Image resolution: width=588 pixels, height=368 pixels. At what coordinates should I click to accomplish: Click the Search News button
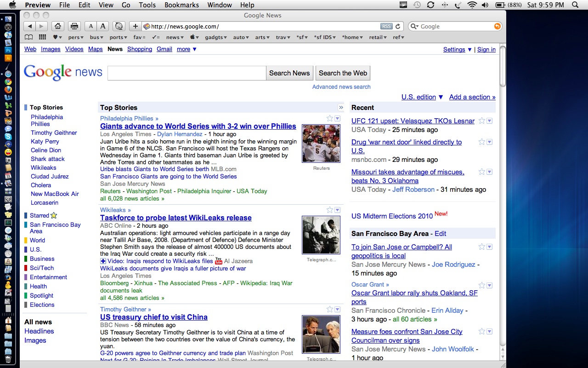(x=289, y=73)
